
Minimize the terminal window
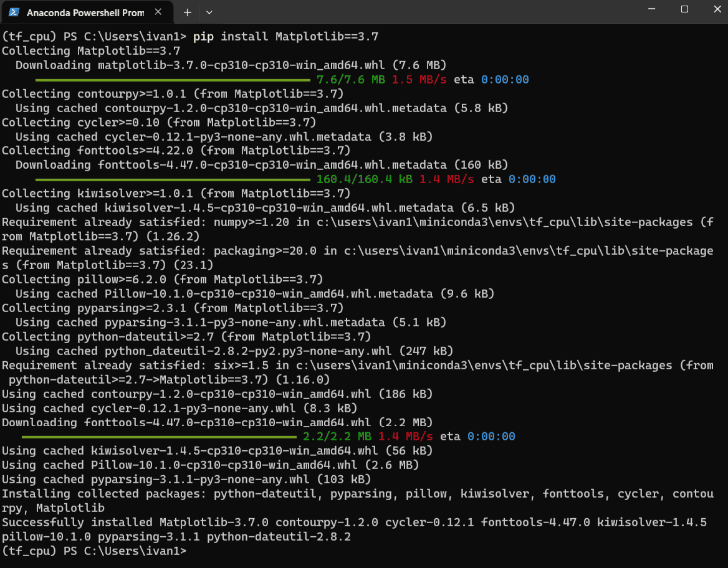click(x=652, y=9)
